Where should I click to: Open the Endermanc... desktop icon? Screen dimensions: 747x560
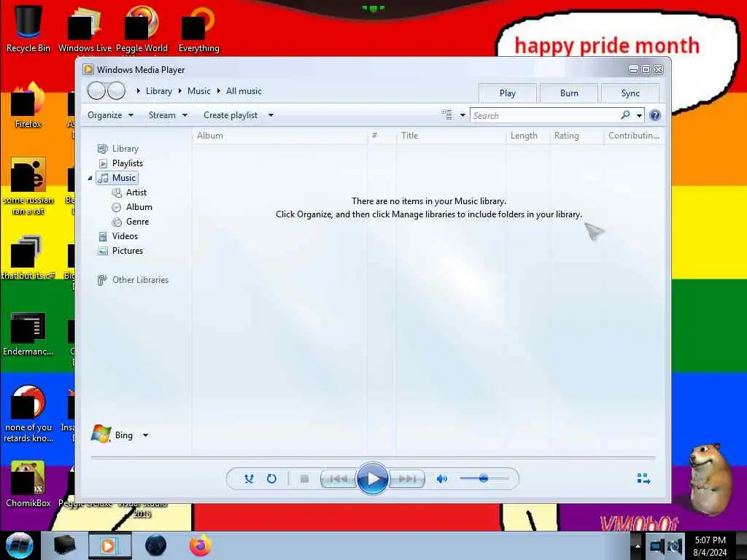pyautogui.click(x=28, y=334)
